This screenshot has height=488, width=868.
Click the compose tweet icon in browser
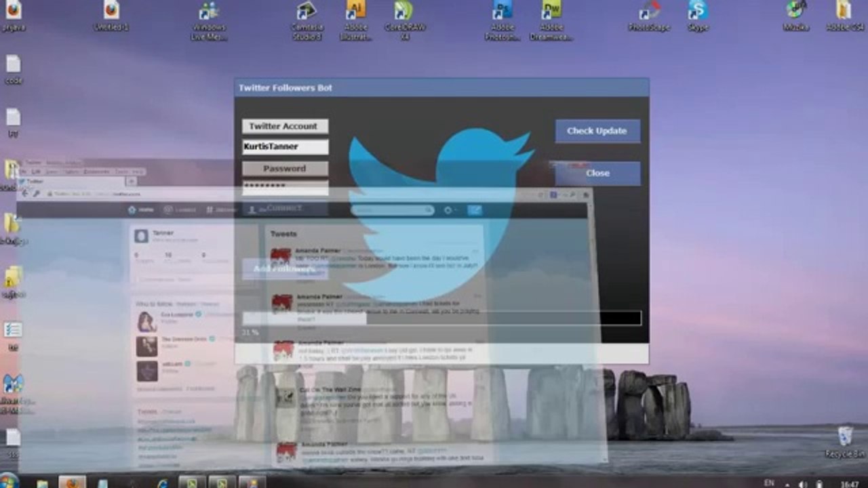click(x=475, y=210)
